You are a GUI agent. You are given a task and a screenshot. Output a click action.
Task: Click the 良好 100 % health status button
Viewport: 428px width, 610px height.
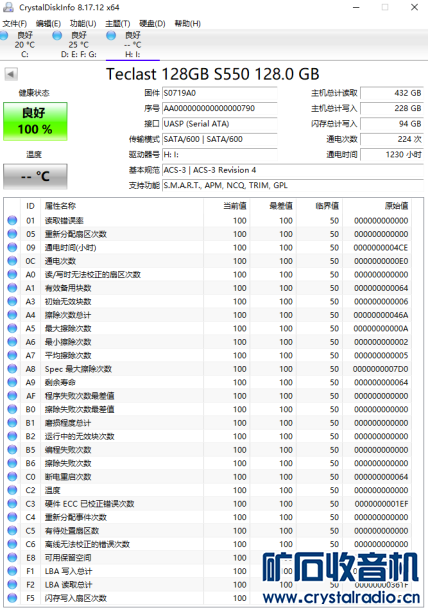(x=35, y=121)
